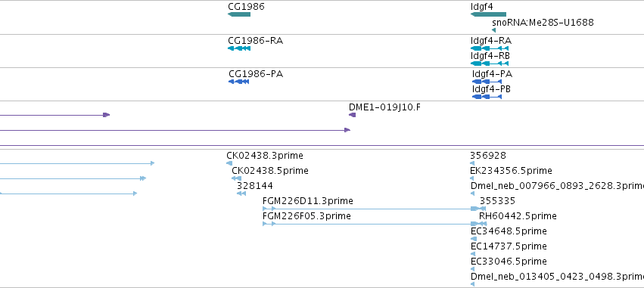Select the Idgf4-RA transcript glyph

(490, 48)
